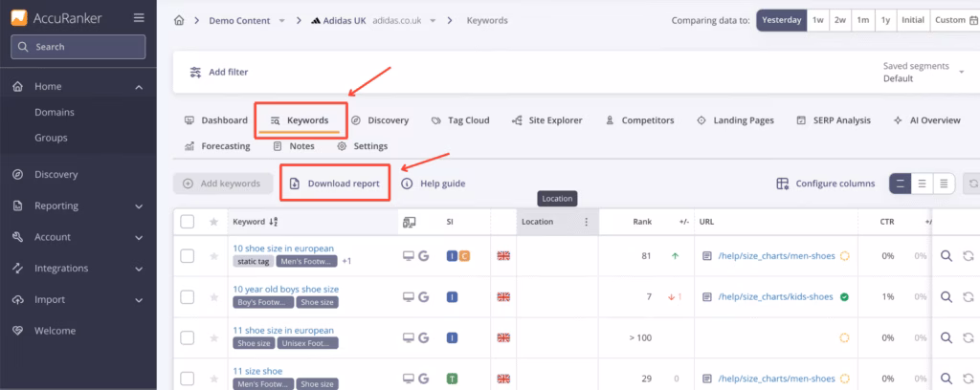Viewport: 980px width, 390px height.
Task: Click the Download report button
Action: click(334, 184)
